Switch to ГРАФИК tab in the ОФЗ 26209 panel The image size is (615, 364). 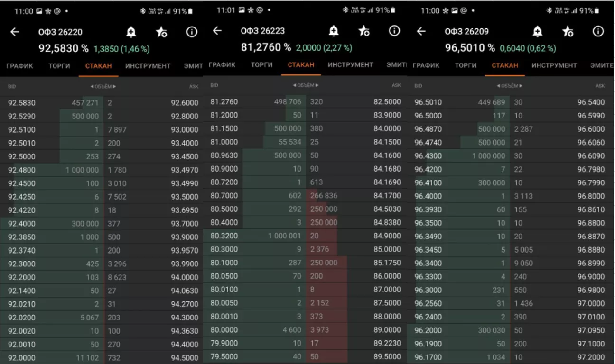[x=427, y=65]
